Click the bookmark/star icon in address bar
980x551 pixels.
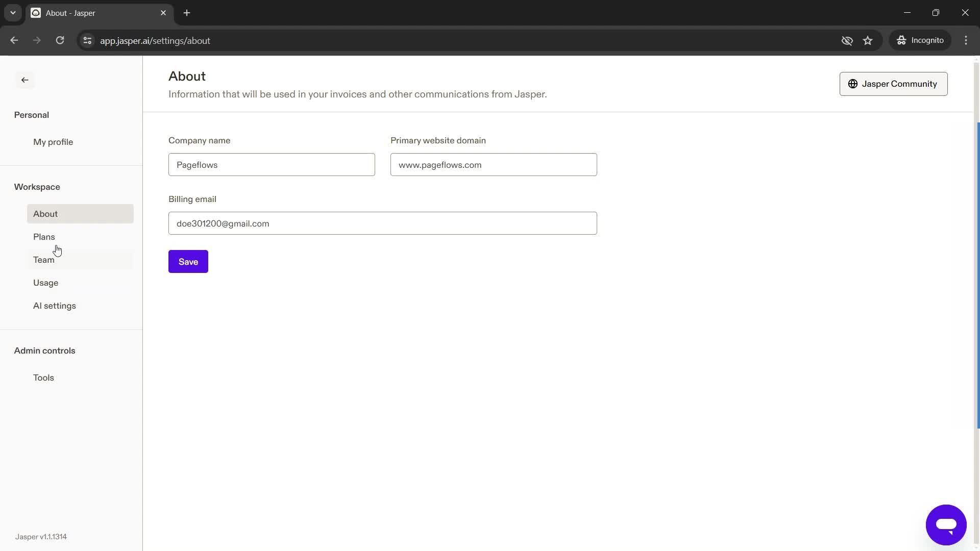[869, 40]
